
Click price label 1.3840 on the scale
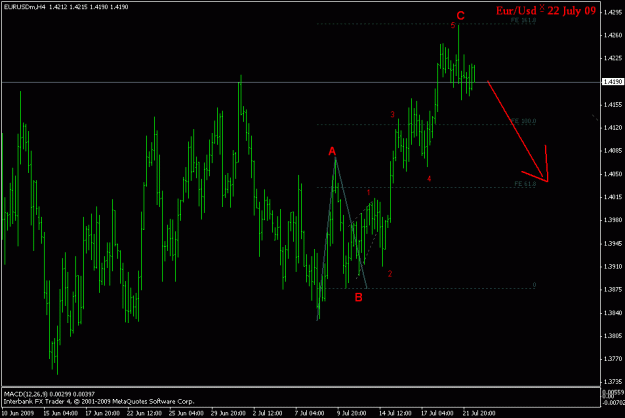(613, 313)
